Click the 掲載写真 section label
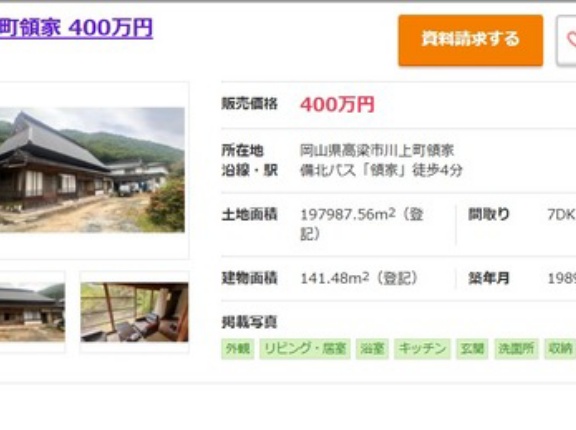 click(x=249, y=322)
